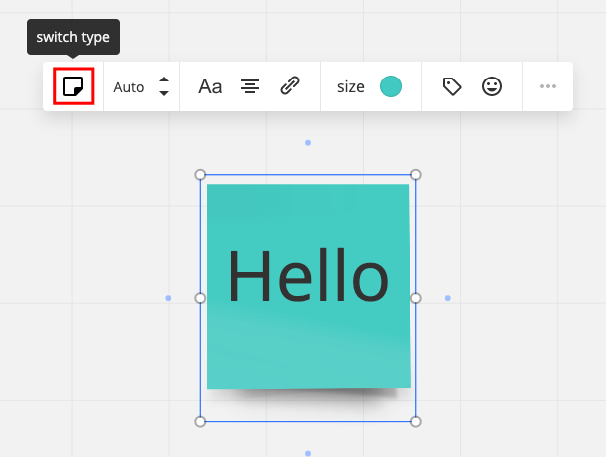606x457 pixels.
Task: Open the emoji picker smiley icon
Action: (491, 87)
